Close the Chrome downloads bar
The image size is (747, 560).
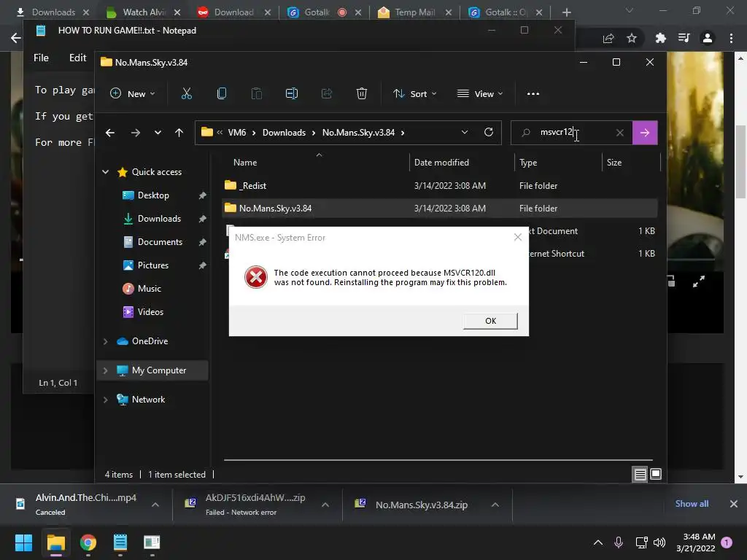tap(734, 504)
